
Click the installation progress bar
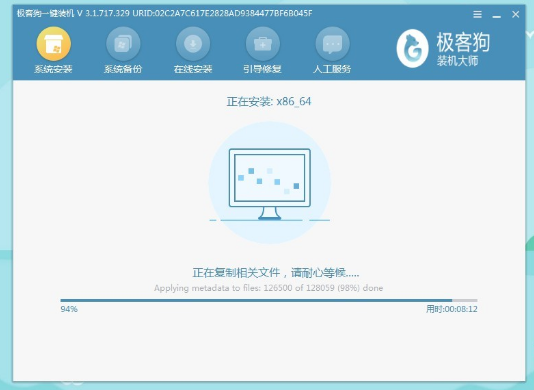pos(269,300)
